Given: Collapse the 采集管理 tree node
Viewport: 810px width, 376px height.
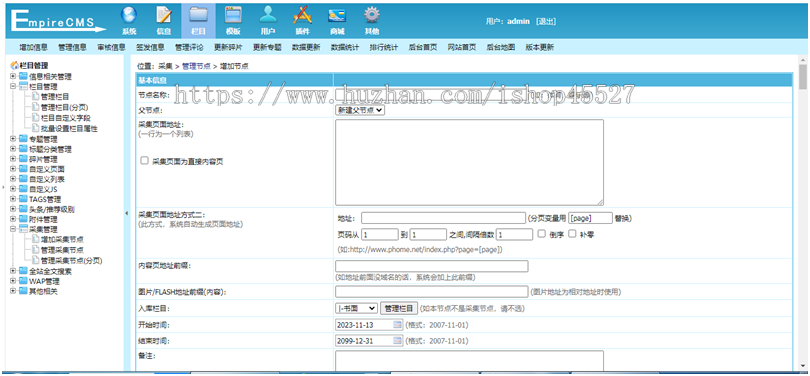Looking at the screenshot, I should point(13,229).
